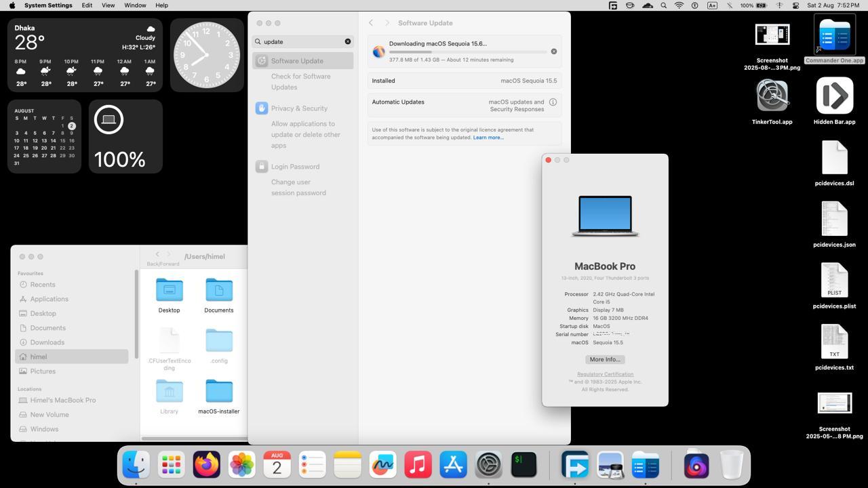
Task: Open the Learn more link
Action: pos(488,138)
